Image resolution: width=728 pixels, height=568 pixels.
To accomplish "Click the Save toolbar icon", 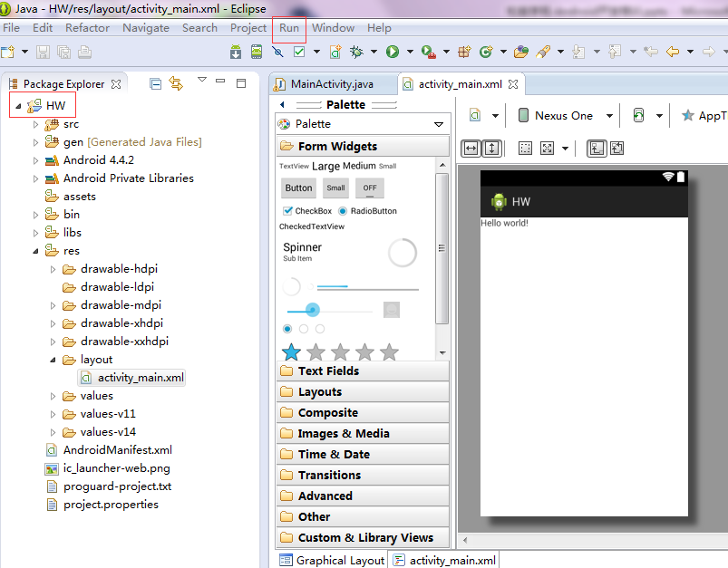I will click(43, 52).
